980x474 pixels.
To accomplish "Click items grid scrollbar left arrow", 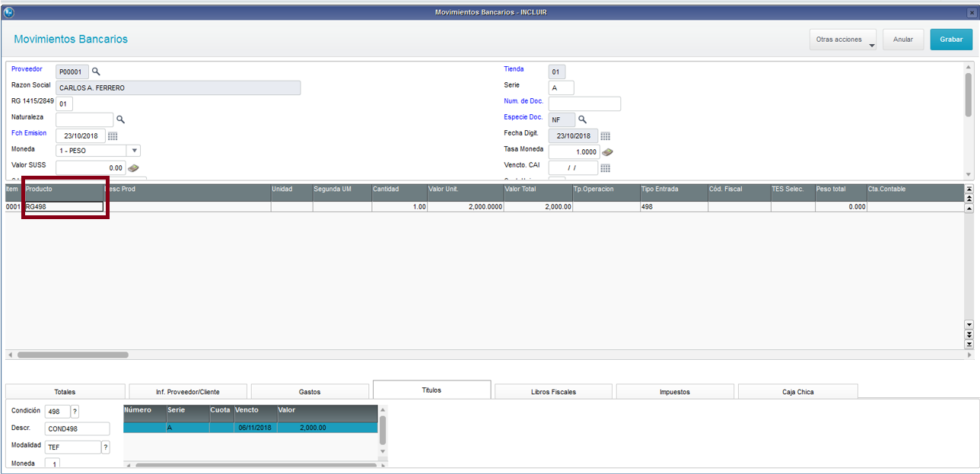I will (10, 355).
